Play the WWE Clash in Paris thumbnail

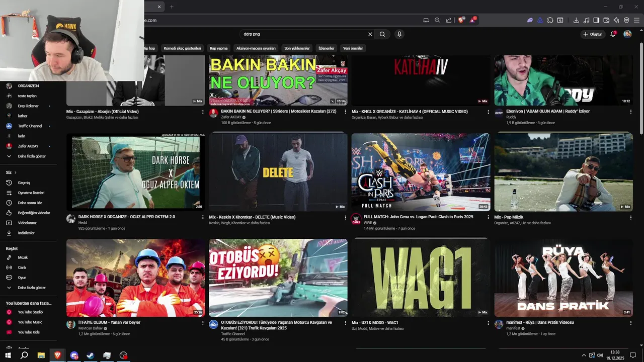[421, 171]
